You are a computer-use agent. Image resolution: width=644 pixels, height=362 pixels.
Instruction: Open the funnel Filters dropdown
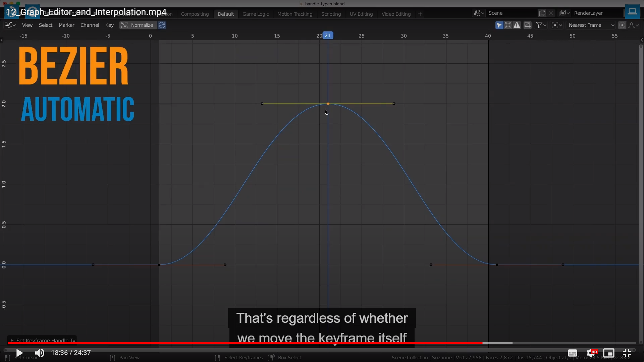541,25
